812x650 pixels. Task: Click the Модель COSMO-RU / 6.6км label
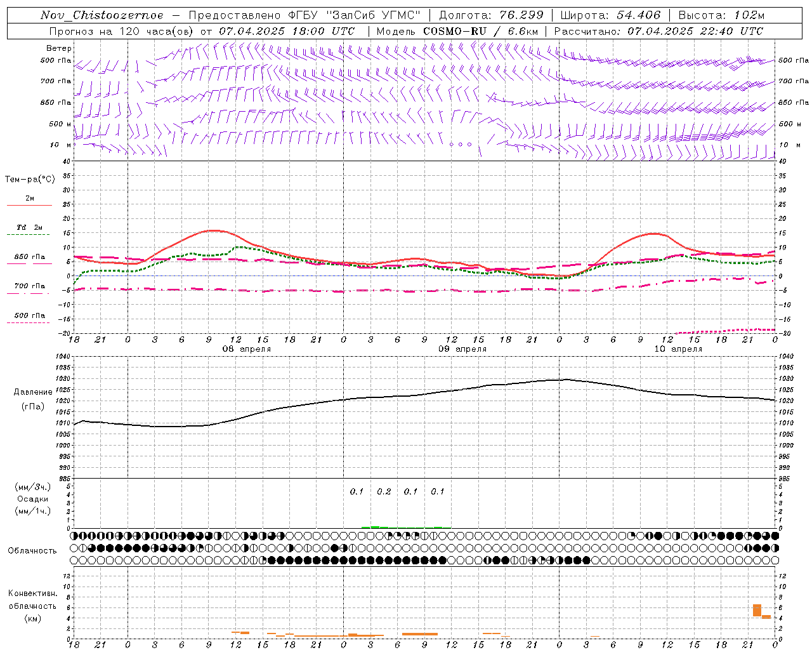click(457, 31)
